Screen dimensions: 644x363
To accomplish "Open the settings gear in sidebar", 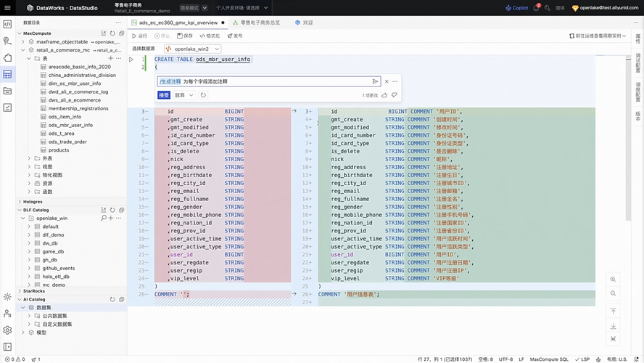I will [7, 330].
